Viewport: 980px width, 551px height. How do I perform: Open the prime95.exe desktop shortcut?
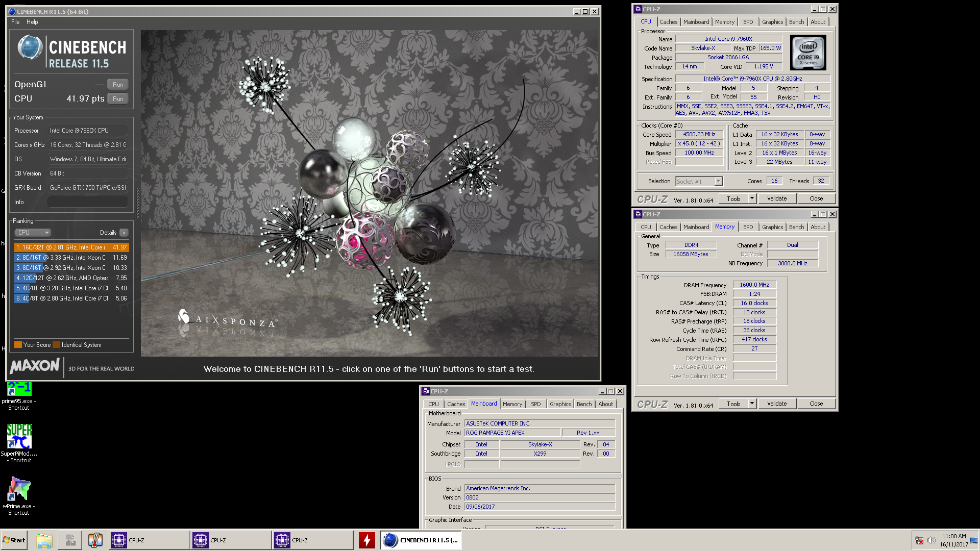(x=19, y=396)
